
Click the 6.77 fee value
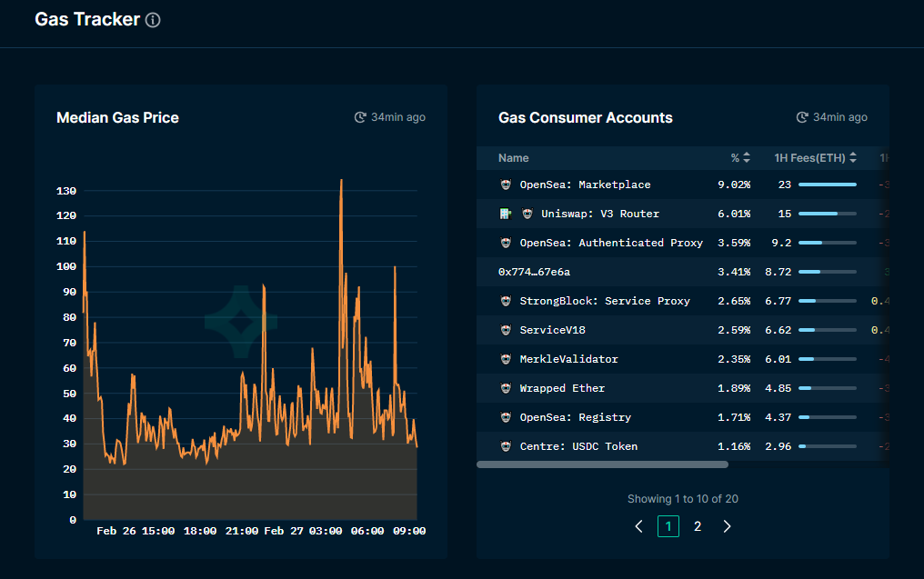tap(778, 301)
